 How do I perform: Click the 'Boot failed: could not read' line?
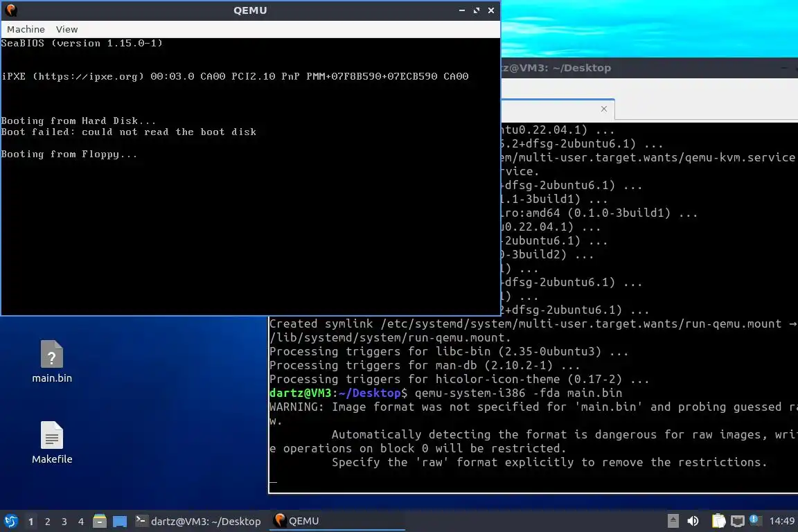click(129, 132)
